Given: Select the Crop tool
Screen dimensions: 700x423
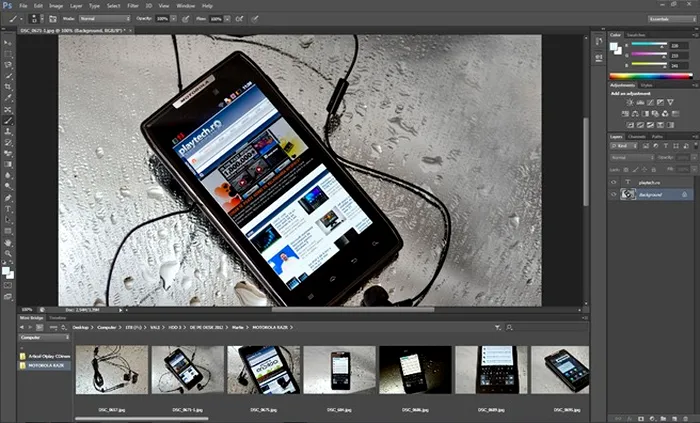Looking at the screenshot, I should pyautogui.click(x=8, y=87).
